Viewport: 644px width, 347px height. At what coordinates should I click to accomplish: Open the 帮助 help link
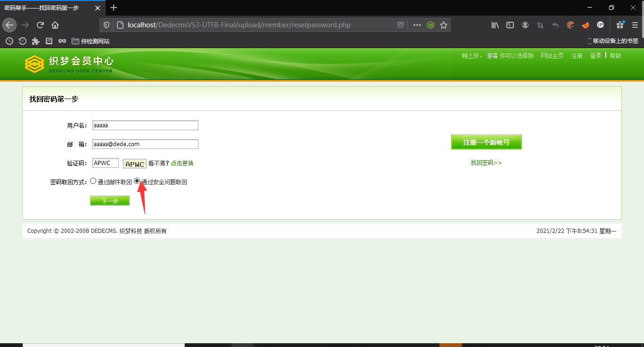(x=615, y=56)
